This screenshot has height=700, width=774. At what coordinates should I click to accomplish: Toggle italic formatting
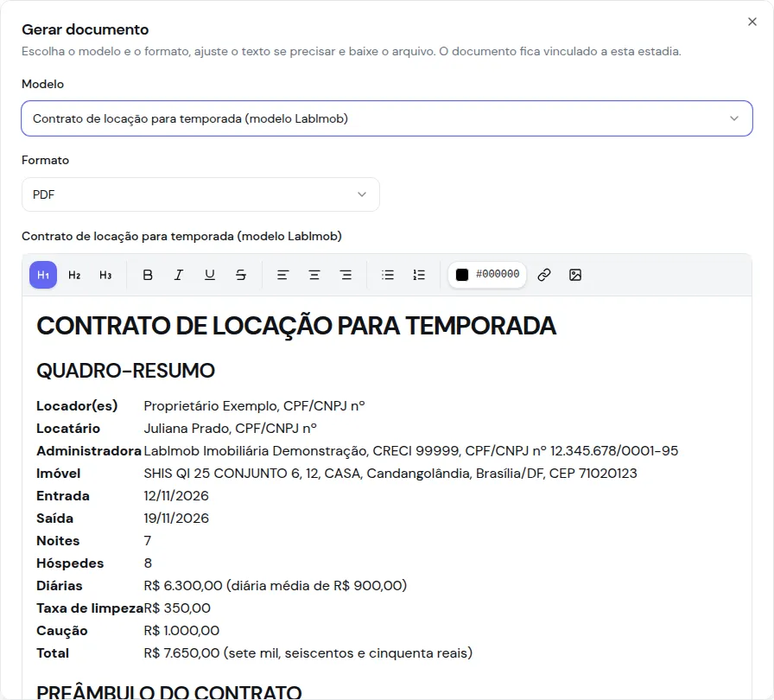[179, 275]
